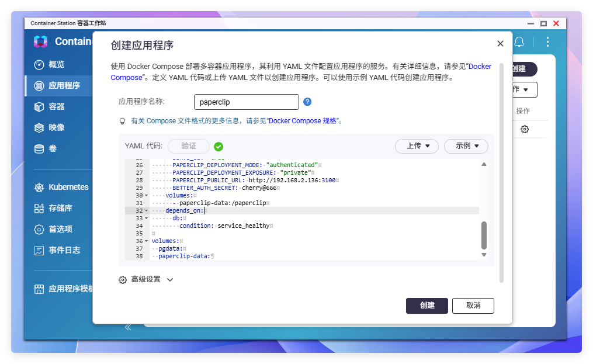
Task: Click the application name input field
Action: tap(247, 102)
